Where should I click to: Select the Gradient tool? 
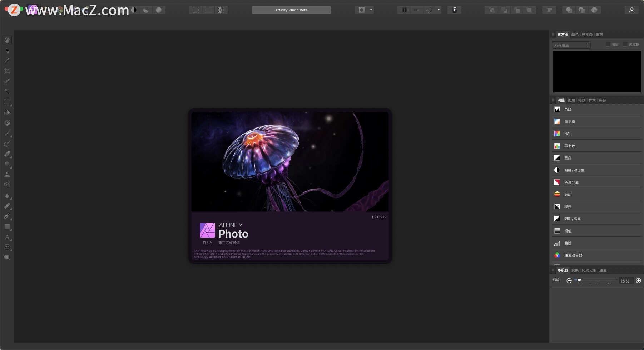coord(7,123)
